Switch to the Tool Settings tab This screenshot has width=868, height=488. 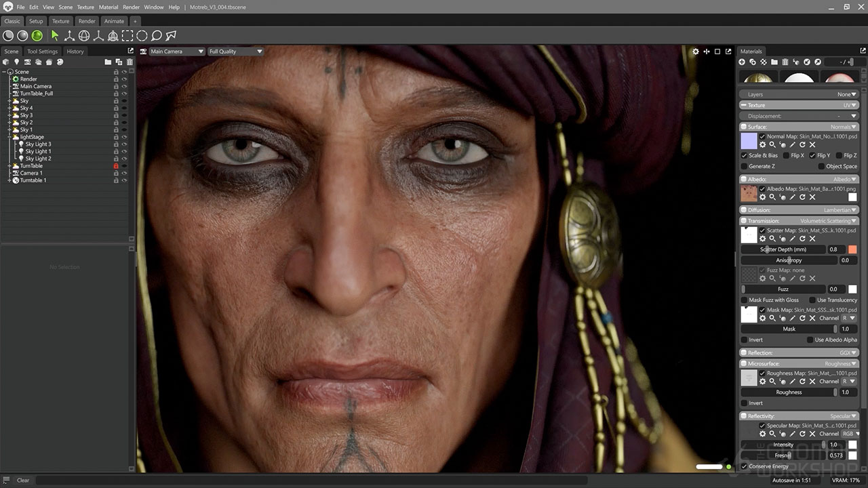click(43, 52)
